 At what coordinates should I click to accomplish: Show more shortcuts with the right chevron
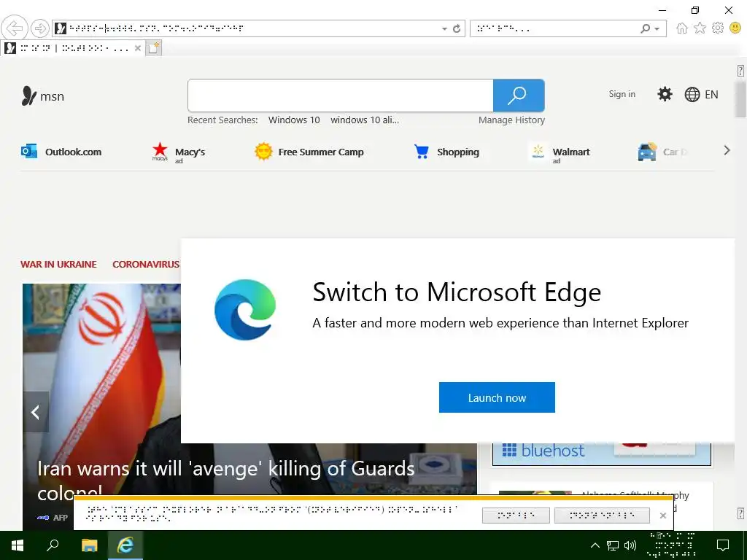pos(727,150)
